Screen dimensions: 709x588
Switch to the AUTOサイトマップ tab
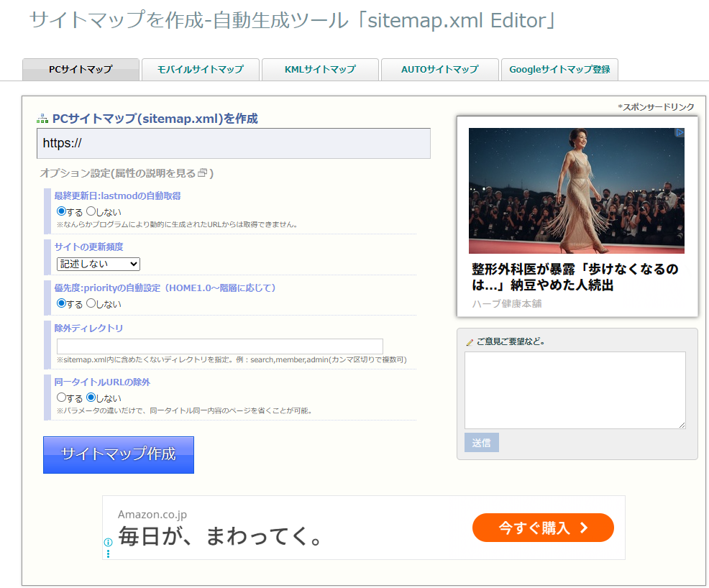[439, 70]
